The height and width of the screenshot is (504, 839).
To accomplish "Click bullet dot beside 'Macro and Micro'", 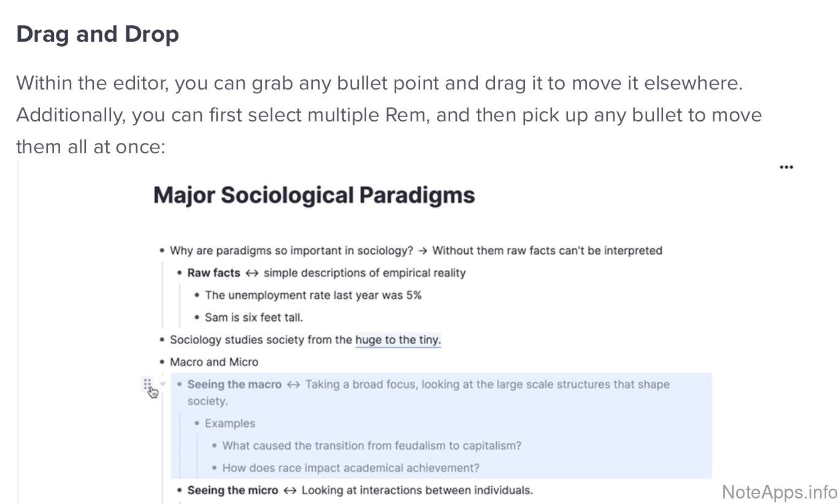I will (x=162, y=362).
